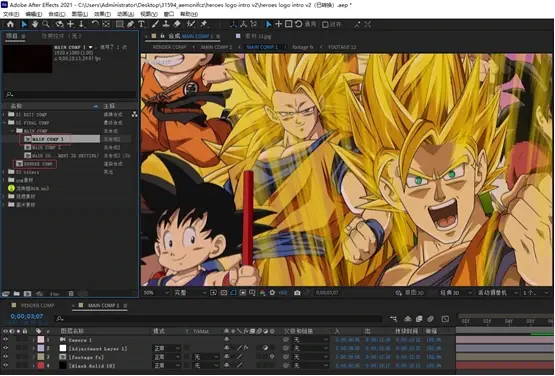Click the label color of Black Solid 10
The height and width of the screenshot is (376, 555).
click(41, 365)
